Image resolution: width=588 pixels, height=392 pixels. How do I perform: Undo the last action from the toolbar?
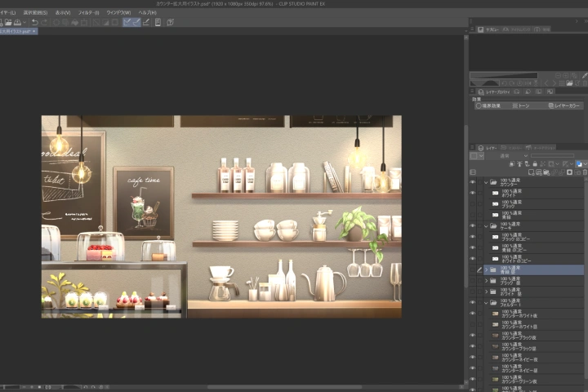click(34, 22)
